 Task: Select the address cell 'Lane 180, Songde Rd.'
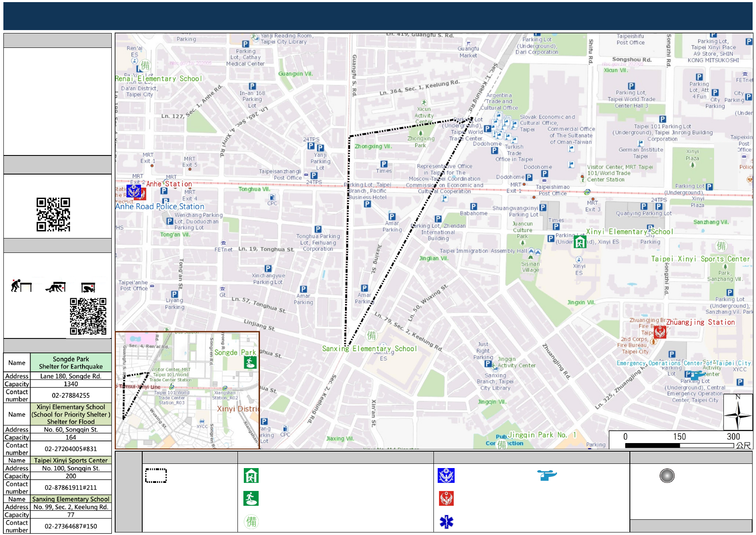pos(71,376)
